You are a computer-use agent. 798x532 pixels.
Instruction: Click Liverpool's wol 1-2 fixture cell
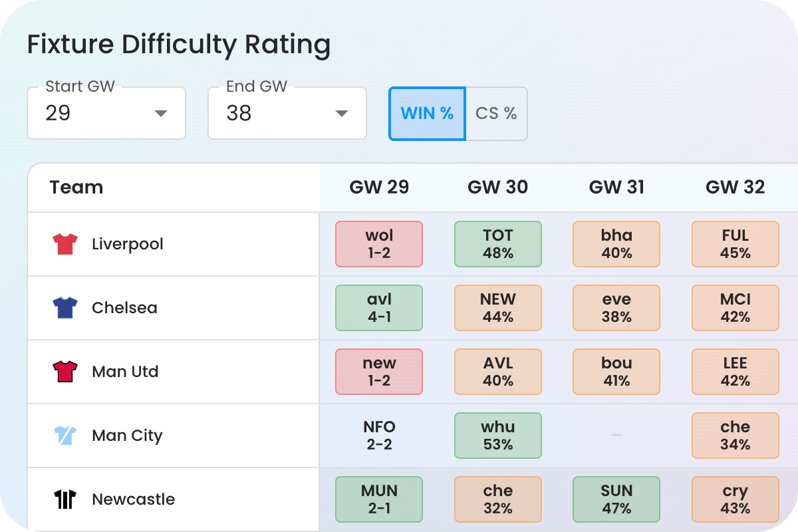click(378, 244)
